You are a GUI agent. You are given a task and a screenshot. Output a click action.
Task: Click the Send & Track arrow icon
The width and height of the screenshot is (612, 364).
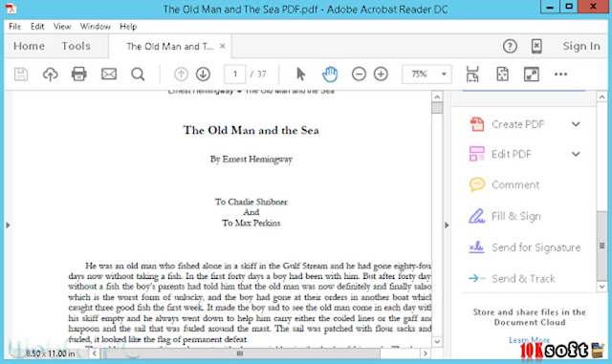[477, 278]
